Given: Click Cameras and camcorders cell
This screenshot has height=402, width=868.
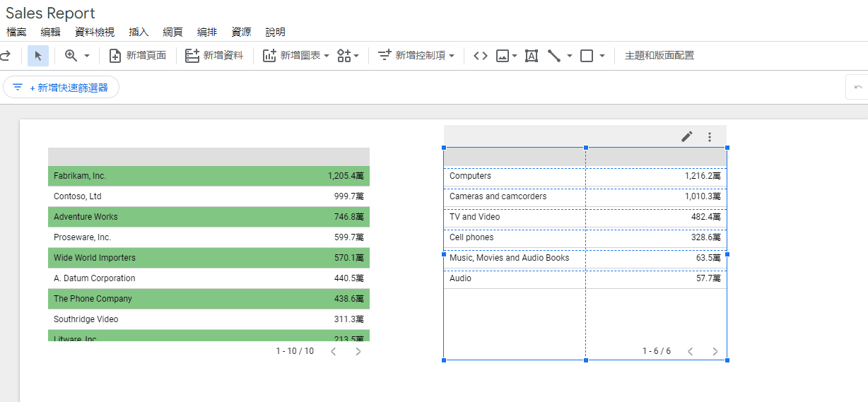Looking at the screenshot, I should point(498,196).
